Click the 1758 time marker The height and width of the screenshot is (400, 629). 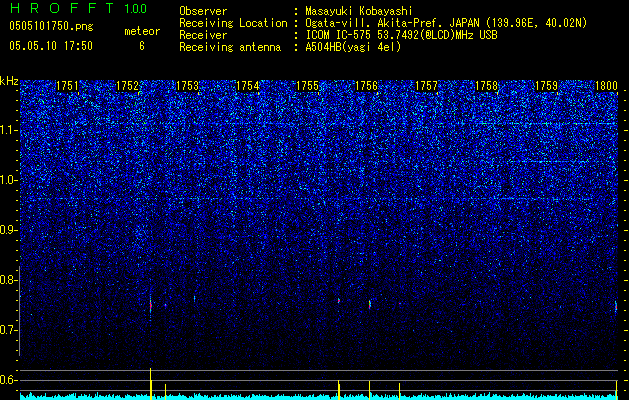(486, 86)
